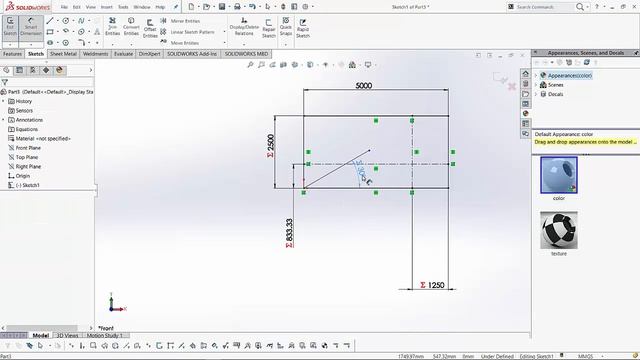This screenshot has height=360, width=640.
Task: Click the Rebuild traffic-light icon
Action: coord(283,7)
